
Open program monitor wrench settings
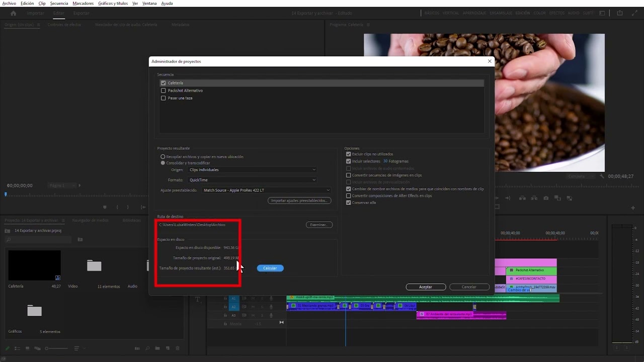tap(602, 176)
